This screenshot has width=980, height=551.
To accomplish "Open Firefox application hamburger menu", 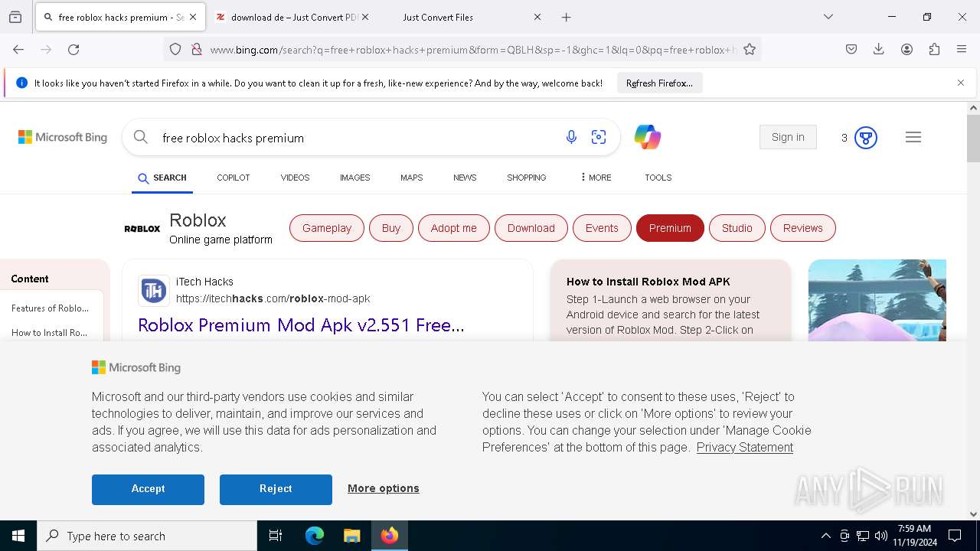I will 962,50.
